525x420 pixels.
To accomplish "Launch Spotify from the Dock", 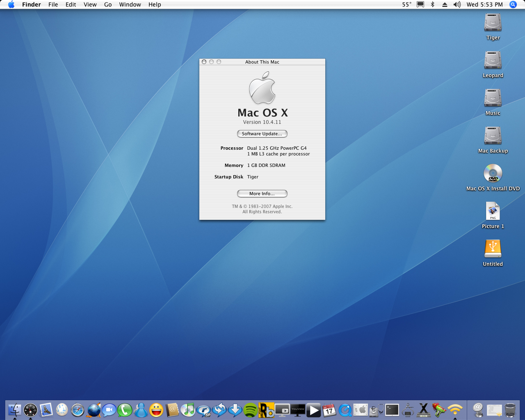I will (x=251, y=410).
